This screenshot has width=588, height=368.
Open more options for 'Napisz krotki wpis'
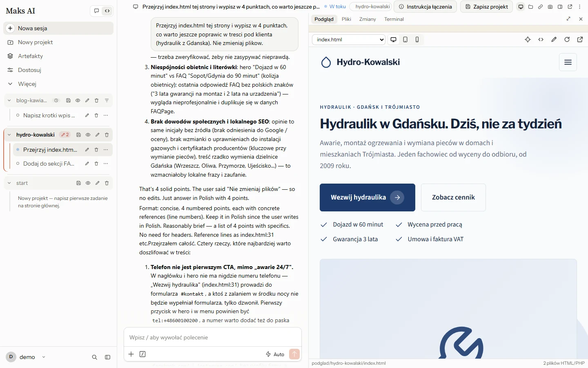tap(106, 115)
